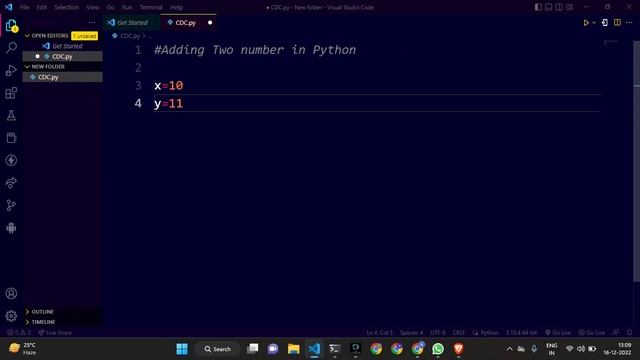The width and height of the screenshot is (640, 360).
Task: Open run options dropdown arrow beside play
Action: pos(594,23)
